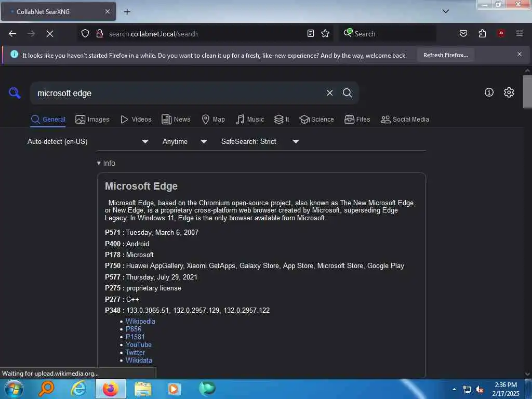Click the page vertical scrollbar thumb

click(x=527, y=91)
